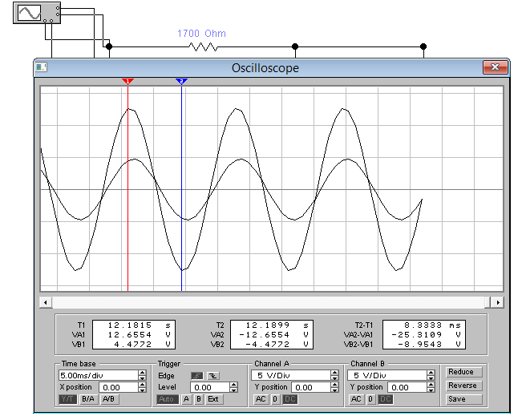Decrease Channel B Y position
522x420 pixels.
[431, 390]
